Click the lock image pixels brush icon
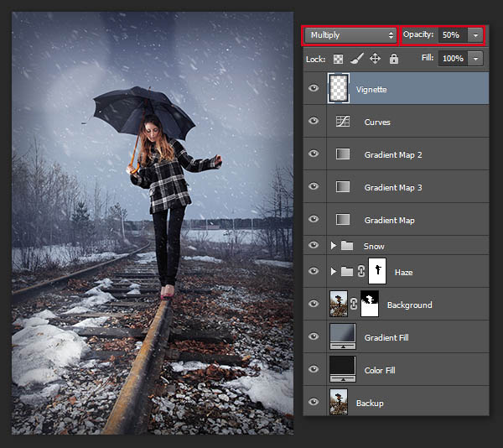The width and height of the screenshot is (503, 448). click(356, 59)
